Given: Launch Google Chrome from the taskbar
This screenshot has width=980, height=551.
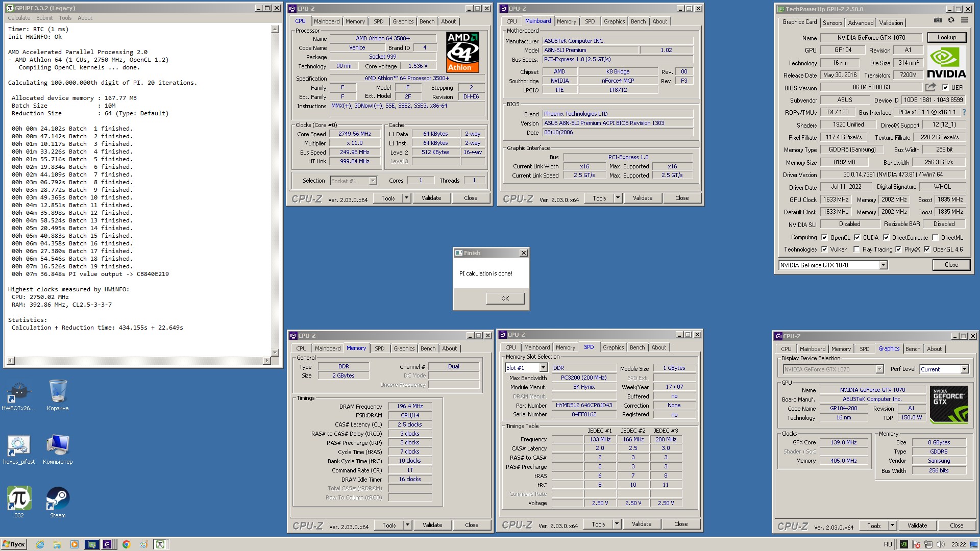Looking at the screenshot, I should 127,544.
